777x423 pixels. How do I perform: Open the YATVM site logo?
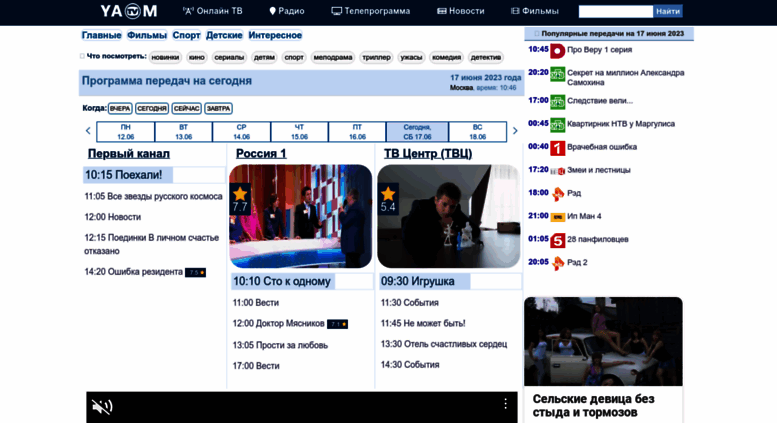pos(129,11)
